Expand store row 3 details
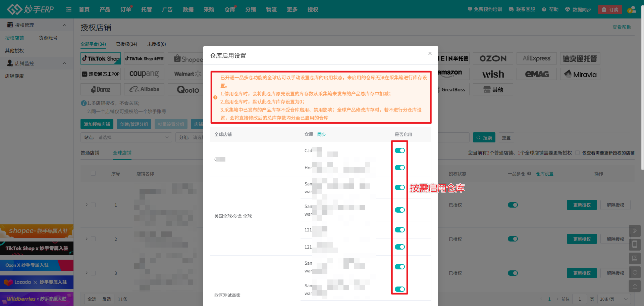Image resolution: width=644 pixels, height=306 pixels. click(86, 273)
